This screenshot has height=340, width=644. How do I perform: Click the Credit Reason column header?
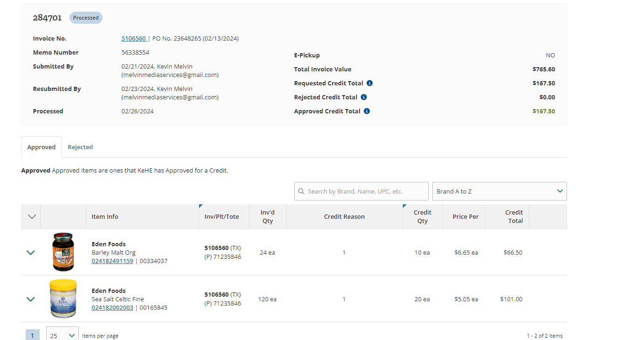pyautogui.click(x=344, y=216)
